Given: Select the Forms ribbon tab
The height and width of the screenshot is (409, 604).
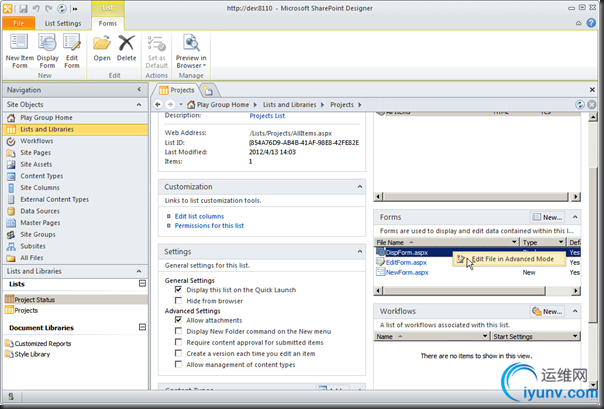Looking at the screenshot, I should coord(107,23).
